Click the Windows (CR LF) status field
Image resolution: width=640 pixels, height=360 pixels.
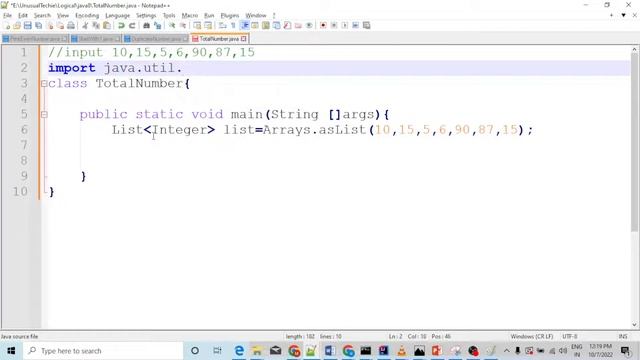coord(531,336)
